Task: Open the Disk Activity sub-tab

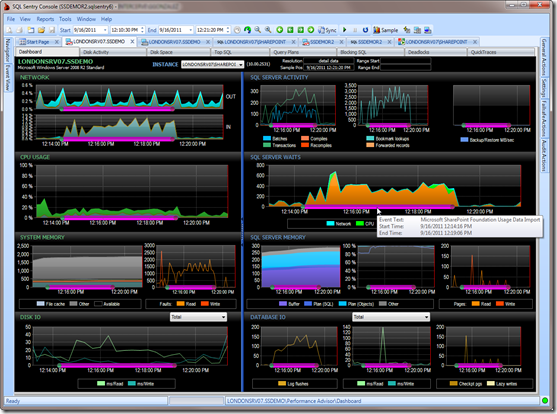Action: click(113, 52)
